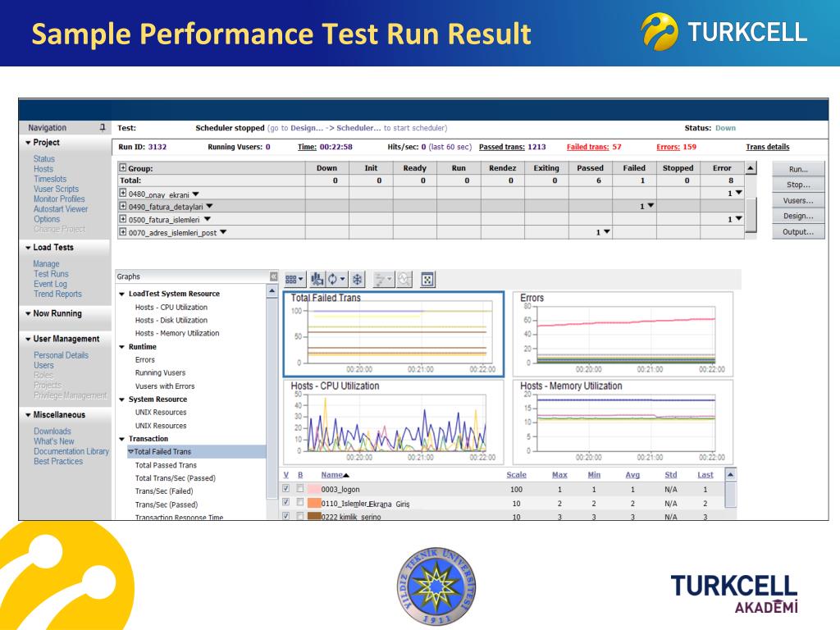This screenshot has width=840, height=630.
Task: Click the freeze graph snowflake icon
Action: 358,280
